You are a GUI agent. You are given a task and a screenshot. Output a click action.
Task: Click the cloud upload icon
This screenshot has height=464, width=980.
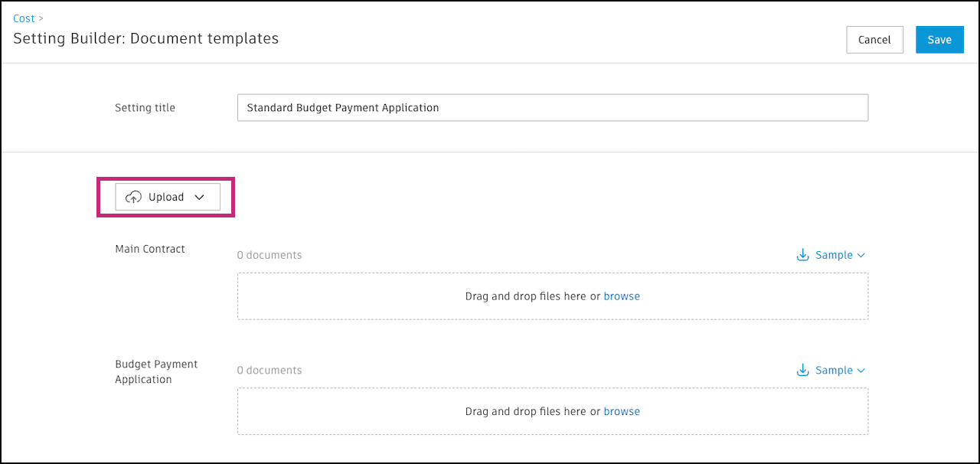133,198
